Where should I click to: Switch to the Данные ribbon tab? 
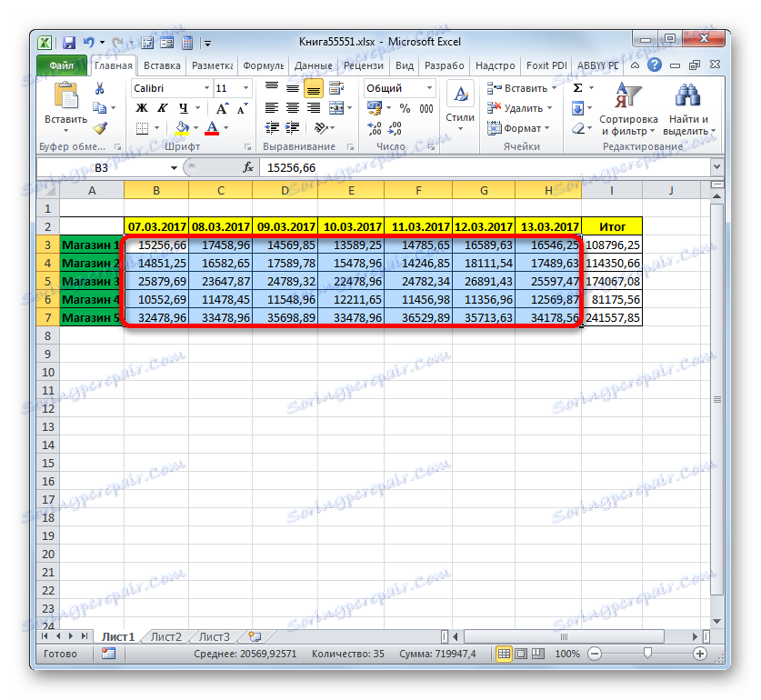point(314,65)
